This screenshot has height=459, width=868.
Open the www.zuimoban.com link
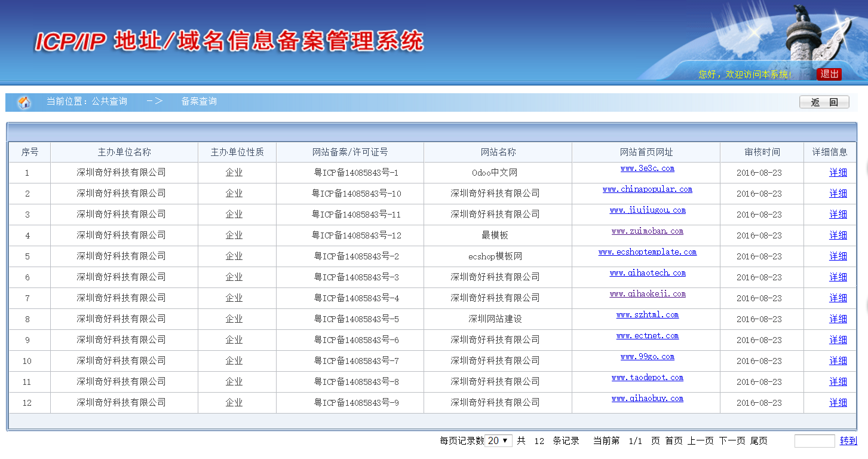click(x=648, y=231)
